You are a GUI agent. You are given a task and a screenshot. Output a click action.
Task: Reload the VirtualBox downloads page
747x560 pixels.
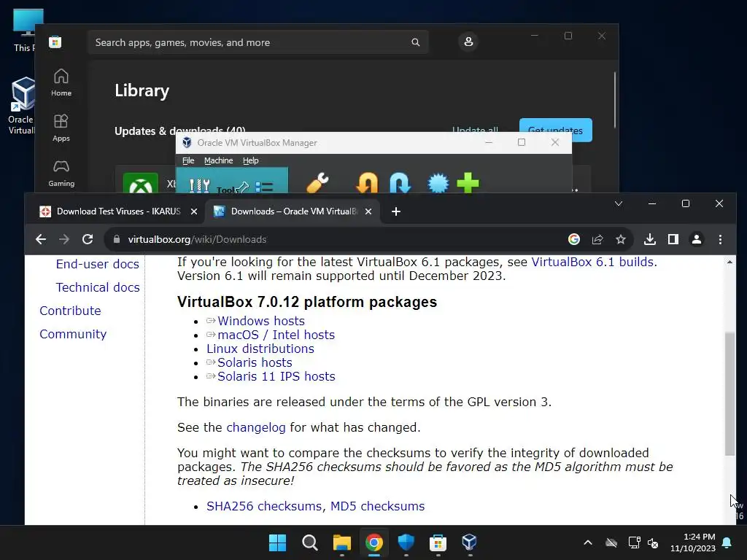(88, 239)
